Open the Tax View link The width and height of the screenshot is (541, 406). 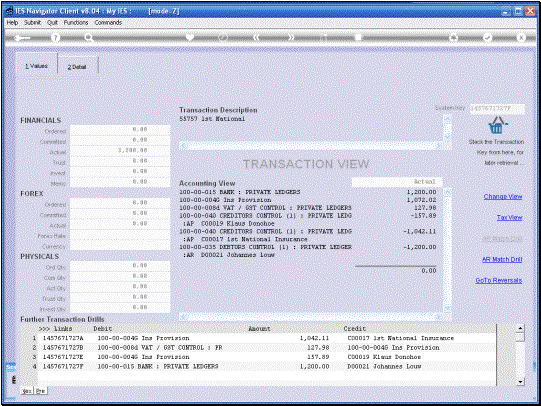(509, 217)
